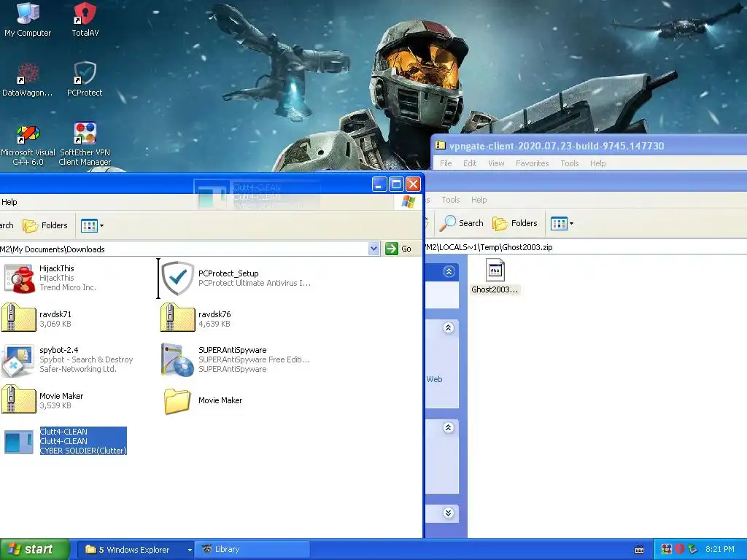Image resolution: width=747 pixels, height=560 pixels.
Task: Click Folders button in Ghost2003.zip window
Action: click(515, 223)
